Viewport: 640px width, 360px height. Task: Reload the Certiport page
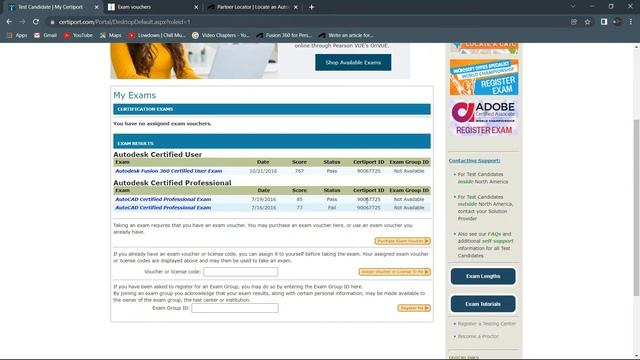click(x=36, y=22)
